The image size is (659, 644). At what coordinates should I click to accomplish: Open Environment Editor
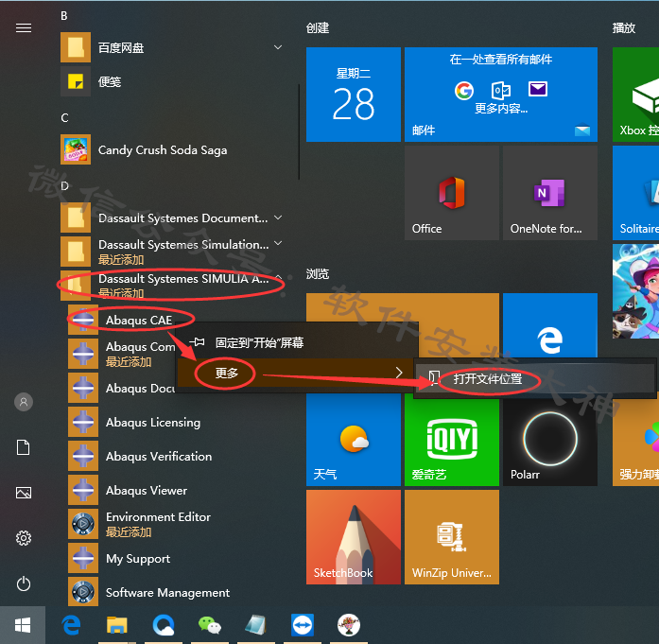(x=175, y=524)
